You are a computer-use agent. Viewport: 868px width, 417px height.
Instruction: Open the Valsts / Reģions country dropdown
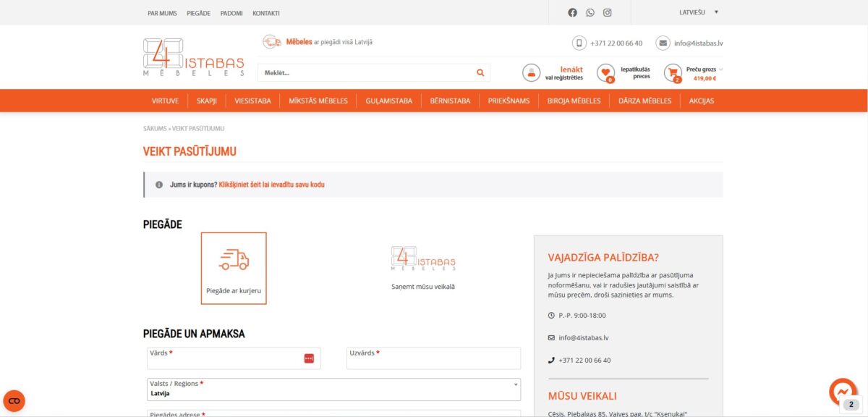click(333, 389)
